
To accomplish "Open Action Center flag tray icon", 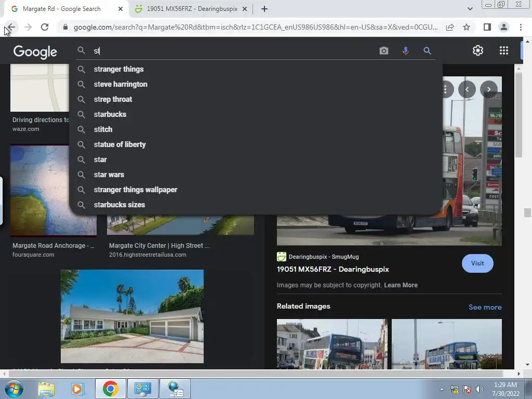I will click(x=467, y=389).
